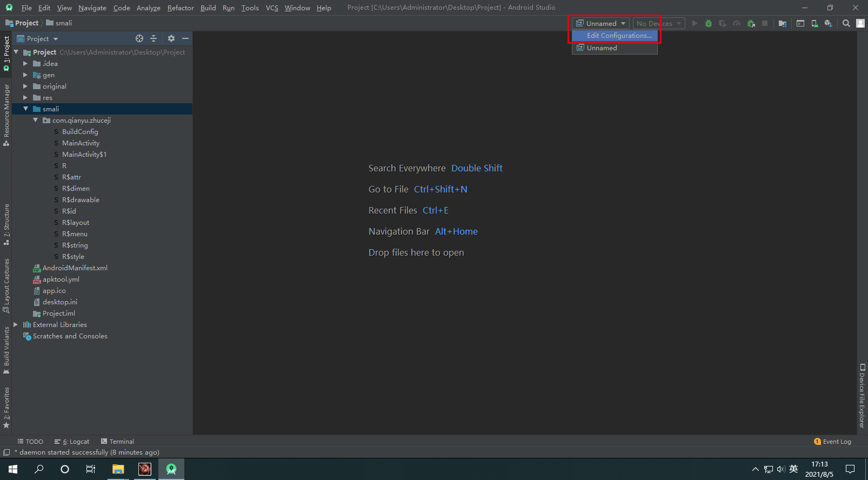This screenshot has height=480, width=868.
Task: Click the tool window toggle icon bottom-left
Action: (x=6, y=452)
